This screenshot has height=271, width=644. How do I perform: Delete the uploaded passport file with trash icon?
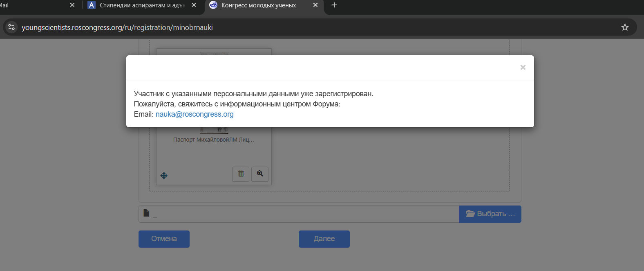pyautogui.click(x=241, y=174)
